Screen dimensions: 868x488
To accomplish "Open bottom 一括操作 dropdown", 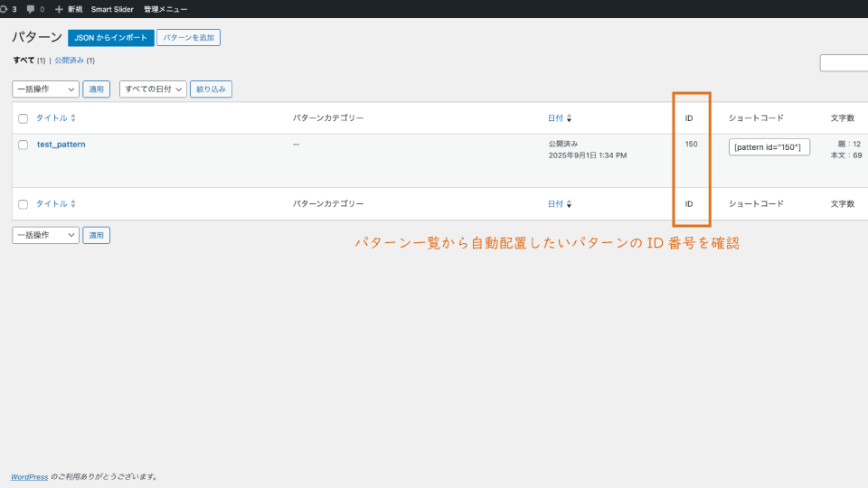I will pos(45,235).
